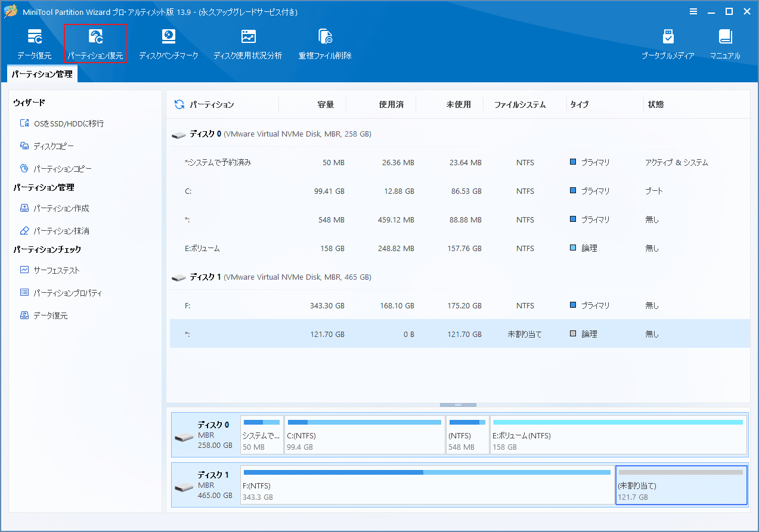Click ディスク 0 header row in partition list
The width and height of the screenshot is (759, 532).
coord(459,134)
